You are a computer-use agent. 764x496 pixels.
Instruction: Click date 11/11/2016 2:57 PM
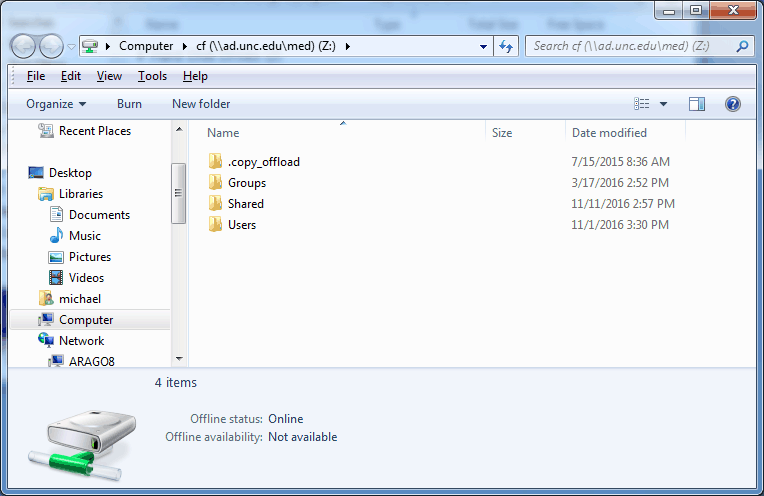click(623, 204)
